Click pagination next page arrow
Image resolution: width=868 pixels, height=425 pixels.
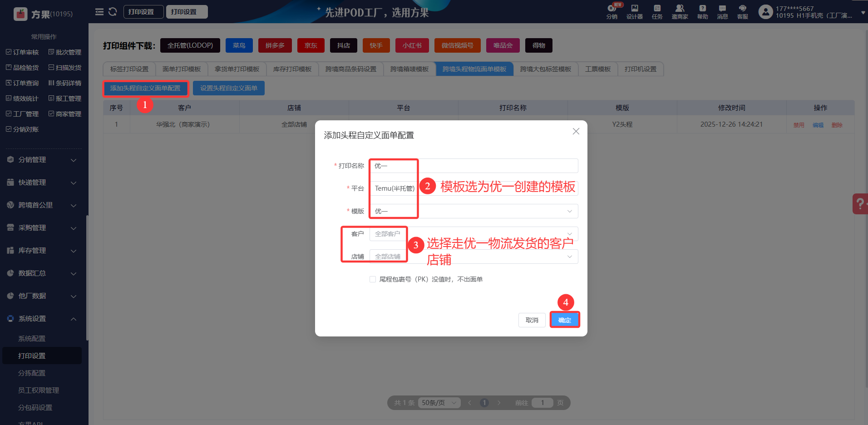click(x=499, y=403)
